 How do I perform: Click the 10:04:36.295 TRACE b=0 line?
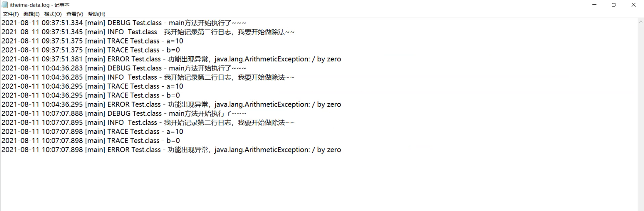tap(91, 96)
